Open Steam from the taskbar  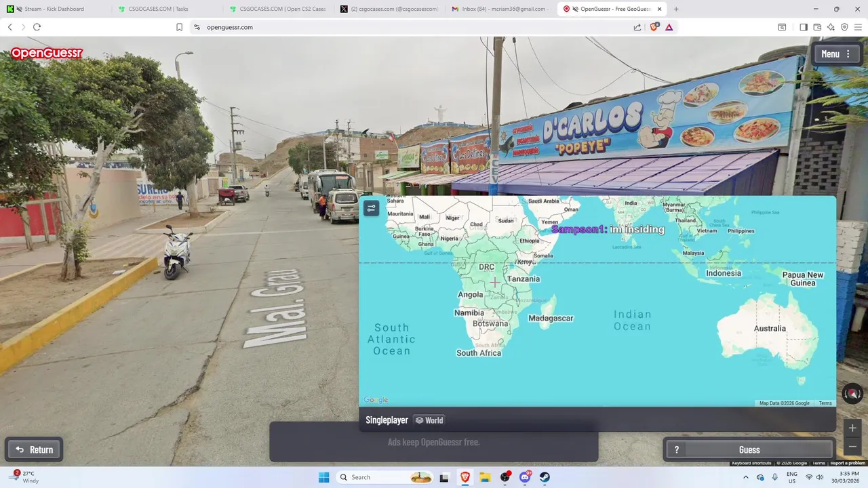tap(545, 477)
